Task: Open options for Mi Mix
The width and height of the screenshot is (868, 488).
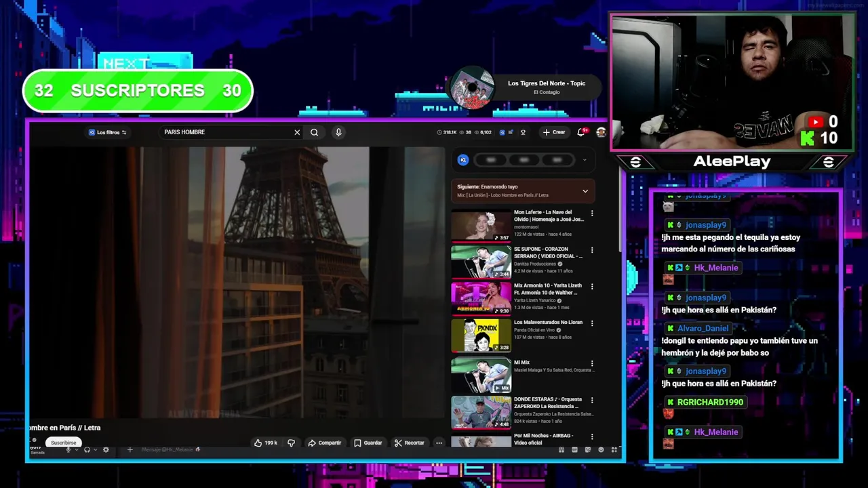Action: coord(592,363)
